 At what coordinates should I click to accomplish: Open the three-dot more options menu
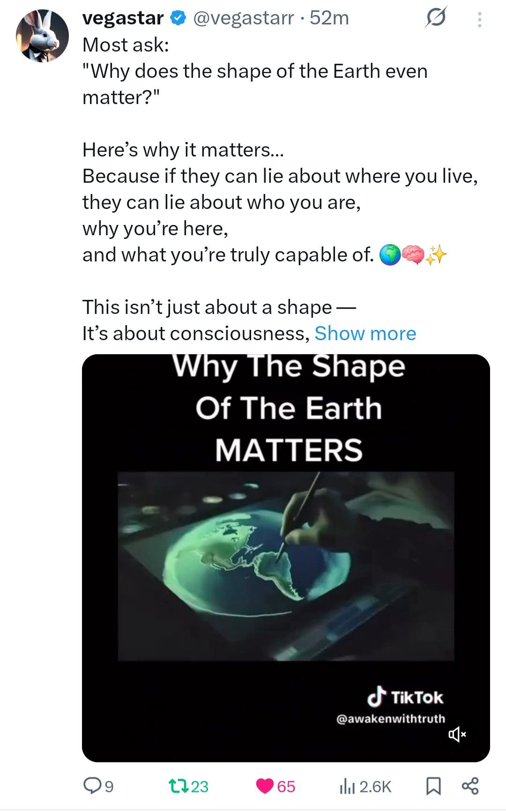pyautogui.click(x=479, y=20)
